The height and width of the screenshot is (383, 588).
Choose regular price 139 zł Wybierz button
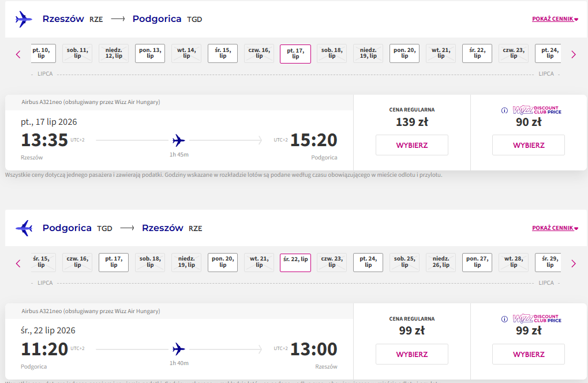412,145
